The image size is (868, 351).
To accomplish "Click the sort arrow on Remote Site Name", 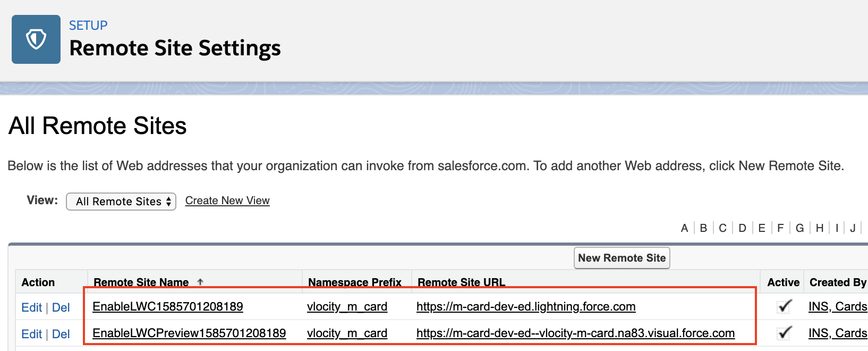I will (200, 282).
